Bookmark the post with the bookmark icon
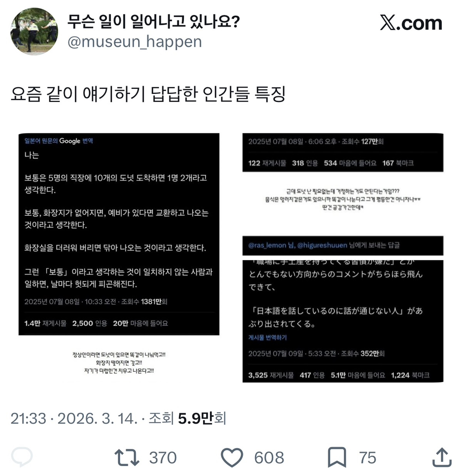Viewport: 464px width, 476px height. click(337, 457)
